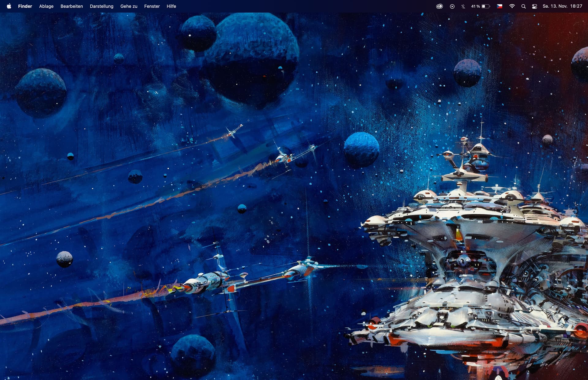Open the Czech flag input source menu
Image resolution: width=588 pixels, height=380 pixels.
[x=499, y=6]
